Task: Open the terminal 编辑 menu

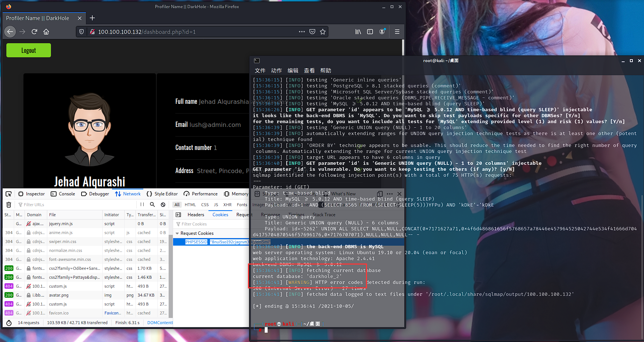Action: (293, 70)
